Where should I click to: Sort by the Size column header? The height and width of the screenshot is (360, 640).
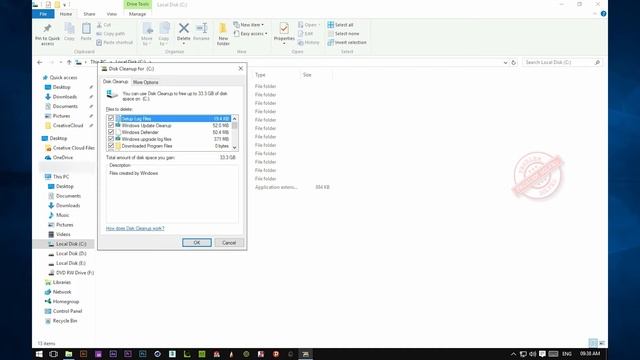tap(307, 75)
